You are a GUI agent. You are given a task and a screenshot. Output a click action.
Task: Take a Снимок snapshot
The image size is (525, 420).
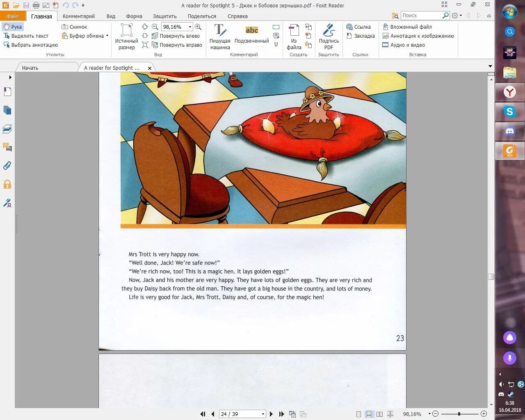pyautogui.click(x=74, y=27)
